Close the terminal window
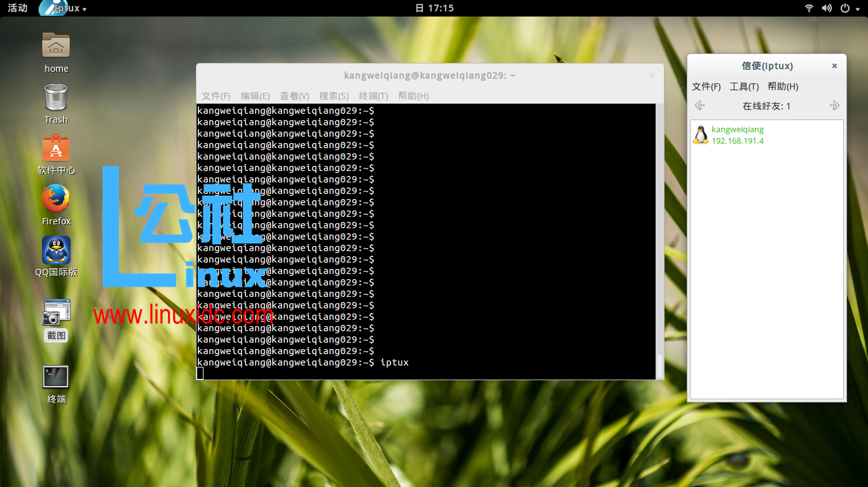Image resolution: width=868 pixels, height=487 pixels. (x=652, y=76)
